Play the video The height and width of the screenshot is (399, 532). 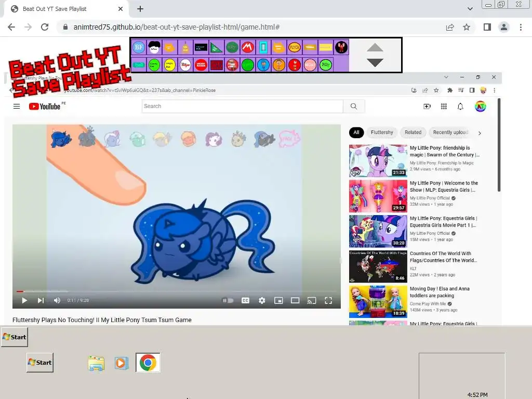pos(24,300)
